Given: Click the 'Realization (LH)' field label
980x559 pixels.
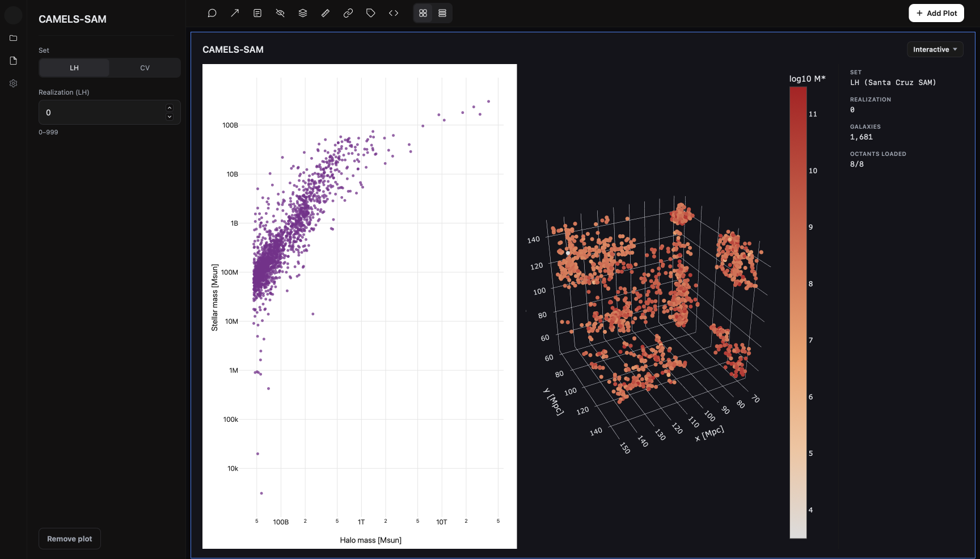Looking at the screenshot, I should 64,92.
